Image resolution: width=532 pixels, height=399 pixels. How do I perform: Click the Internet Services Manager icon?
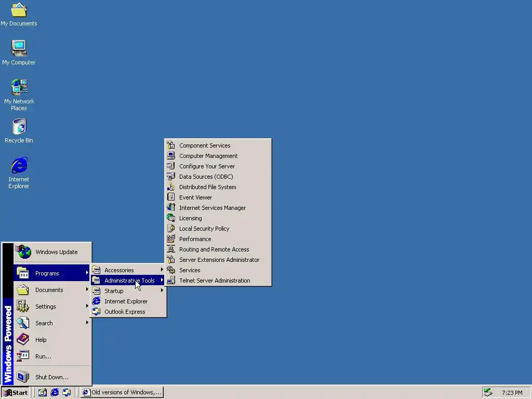pos(171,208)
